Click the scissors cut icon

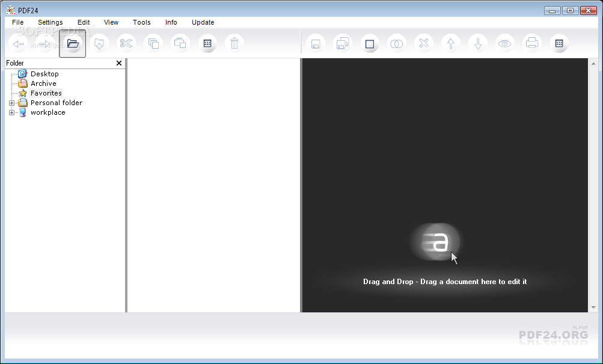(126, 43)
